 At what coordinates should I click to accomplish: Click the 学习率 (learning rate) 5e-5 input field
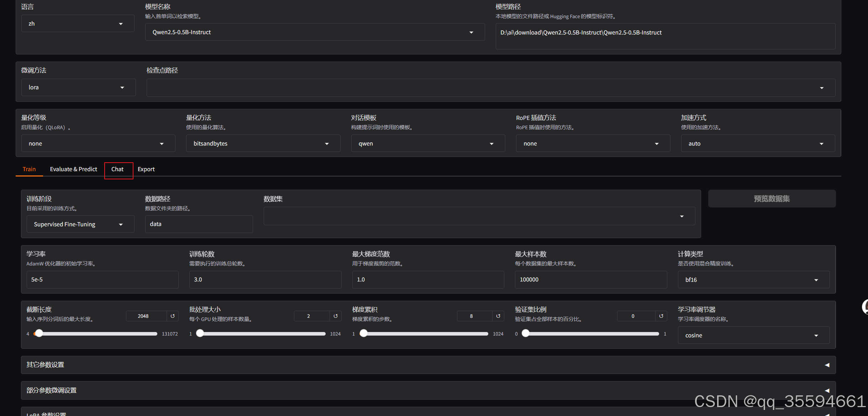[102, 280]
